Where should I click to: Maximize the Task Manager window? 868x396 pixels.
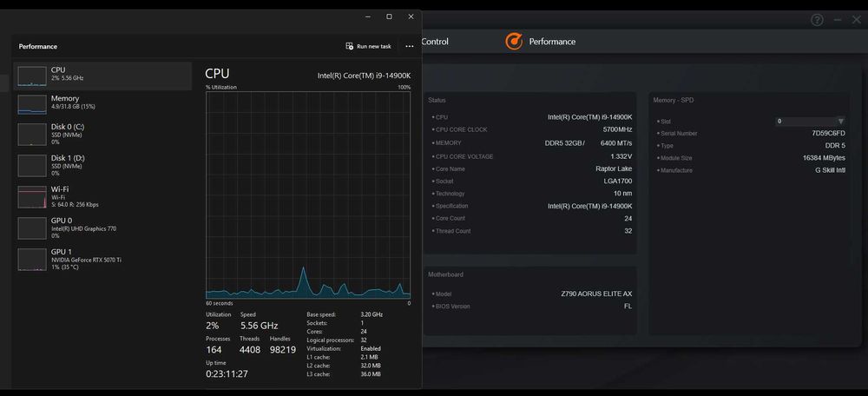[389, 16]
